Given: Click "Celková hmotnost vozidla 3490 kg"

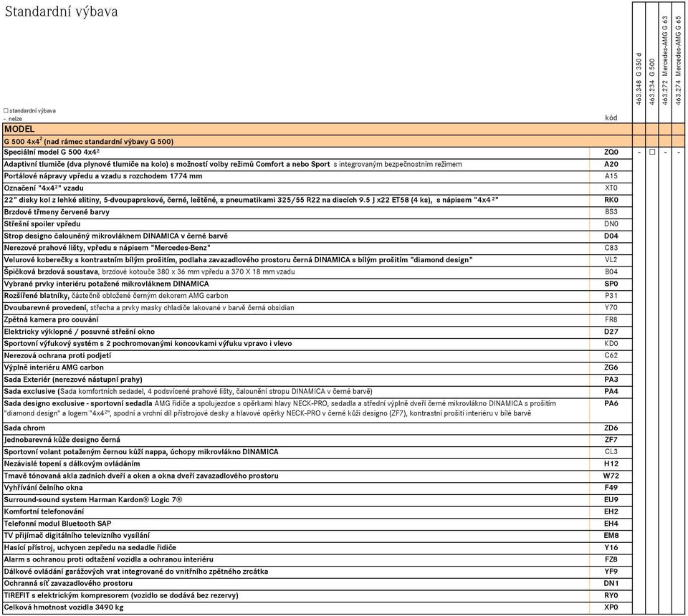Looking at the screenshot, I should click(64, 607).
